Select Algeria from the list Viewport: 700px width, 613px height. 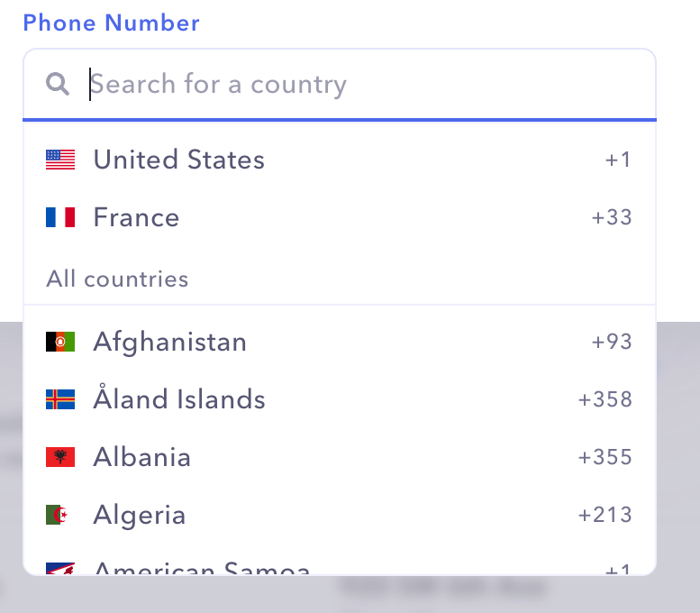tap(140, 516)
